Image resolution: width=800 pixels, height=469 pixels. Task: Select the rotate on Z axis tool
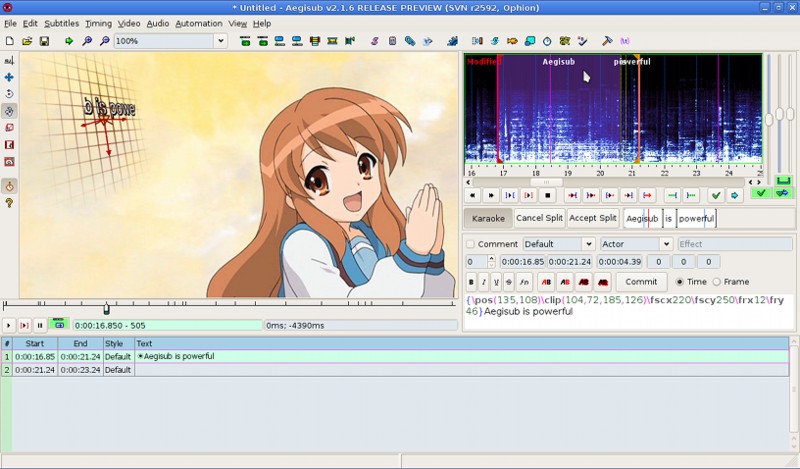(x=9, y=94)
